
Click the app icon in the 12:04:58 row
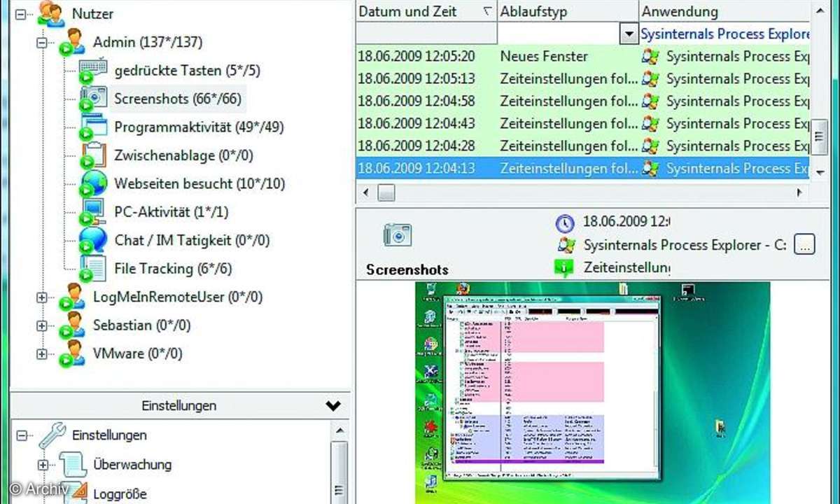pyautogui.click(x=650, y=101)
